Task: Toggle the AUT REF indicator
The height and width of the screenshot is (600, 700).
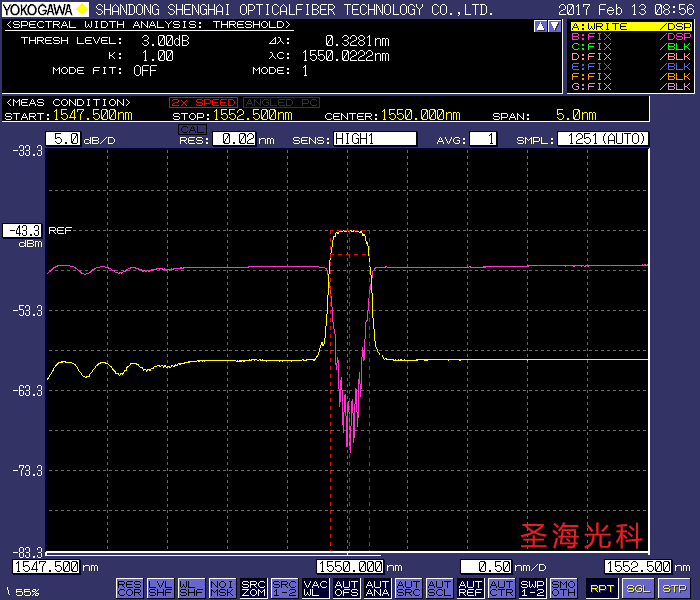Action: click(x=471, y=588)
